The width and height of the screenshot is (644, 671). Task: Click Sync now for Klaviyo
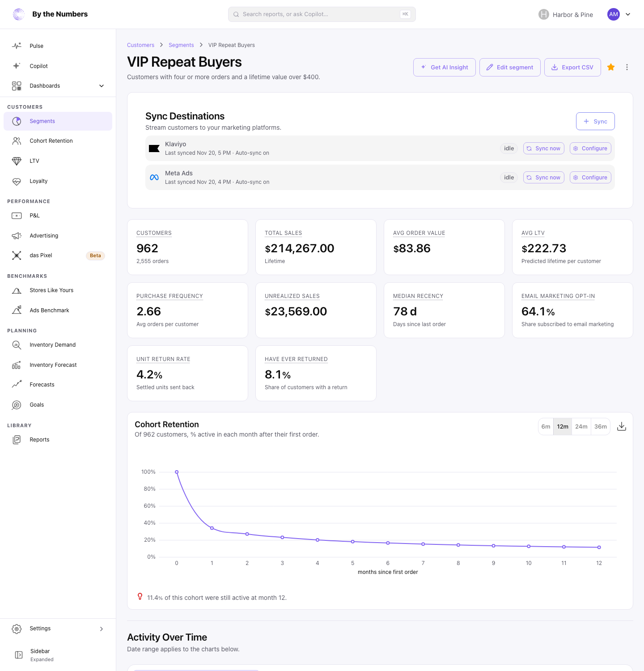pos(544,149)
